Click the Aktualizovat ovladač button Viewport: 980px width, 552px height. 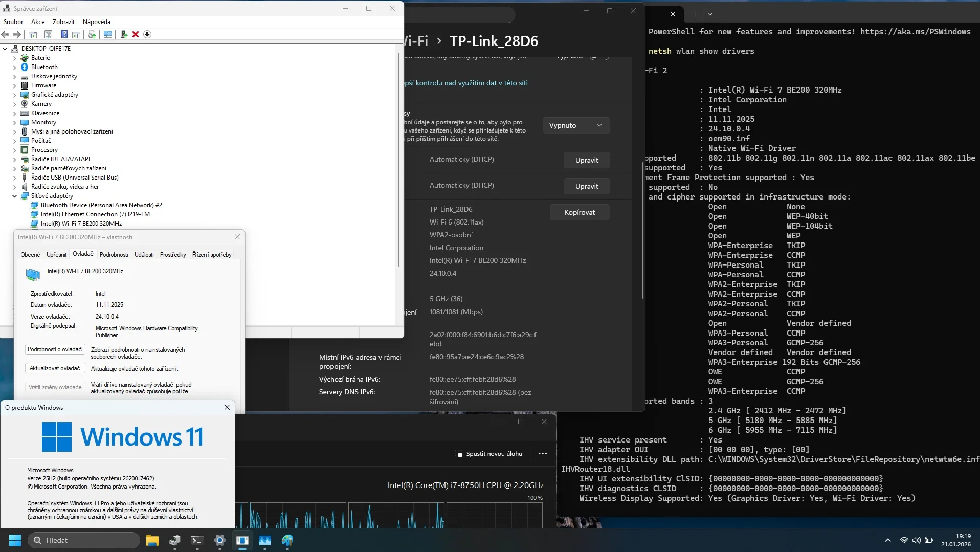coord(55,368)
